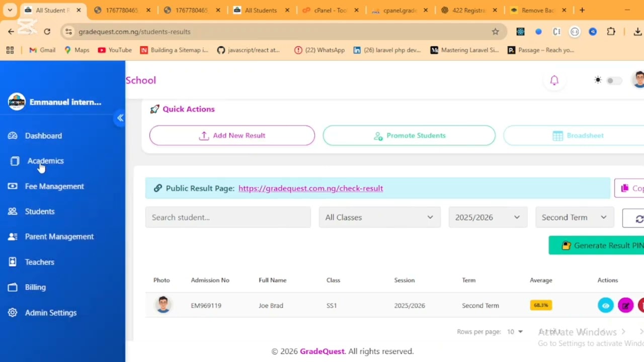Image resolution: width=644 pixels, height=362 pixels.
Task: Click GradeQuest link in footer
Action: pos(322,351)
